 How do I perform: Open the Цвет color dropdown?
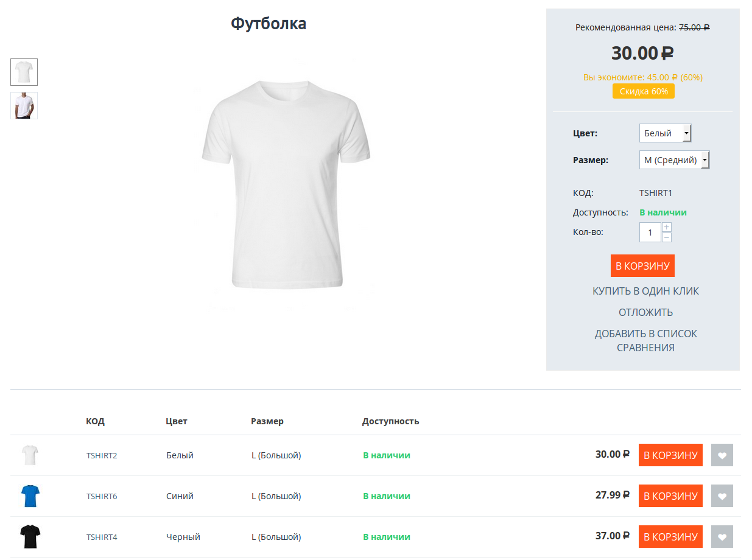665,133
